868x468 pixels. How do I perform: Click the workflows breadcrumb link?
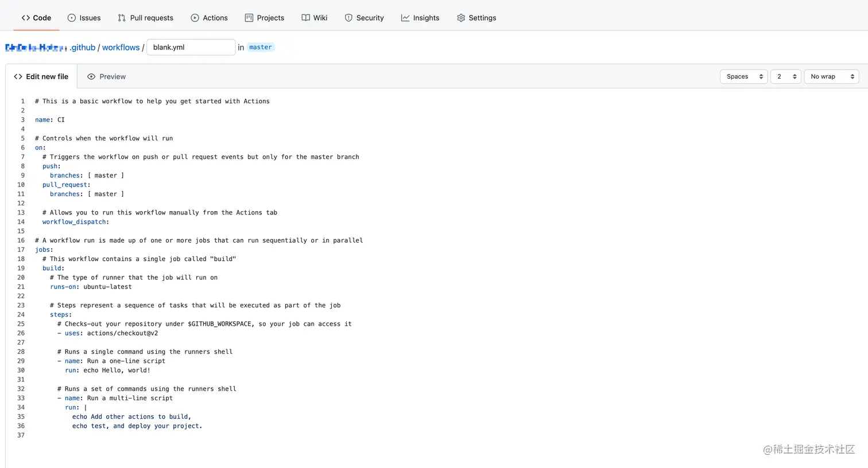tap(121, 48)
